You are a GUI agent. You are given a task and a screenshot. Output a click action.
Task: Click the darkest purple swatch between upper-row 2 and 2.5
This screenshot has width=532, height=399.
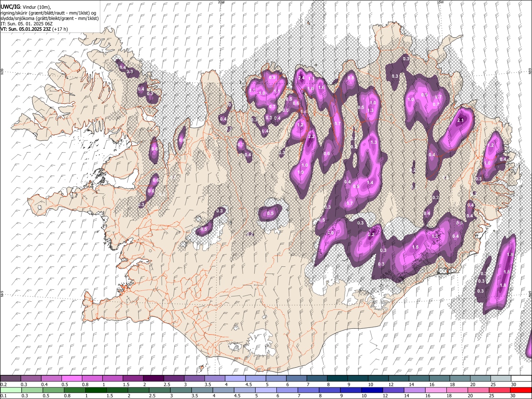(153, 379)
